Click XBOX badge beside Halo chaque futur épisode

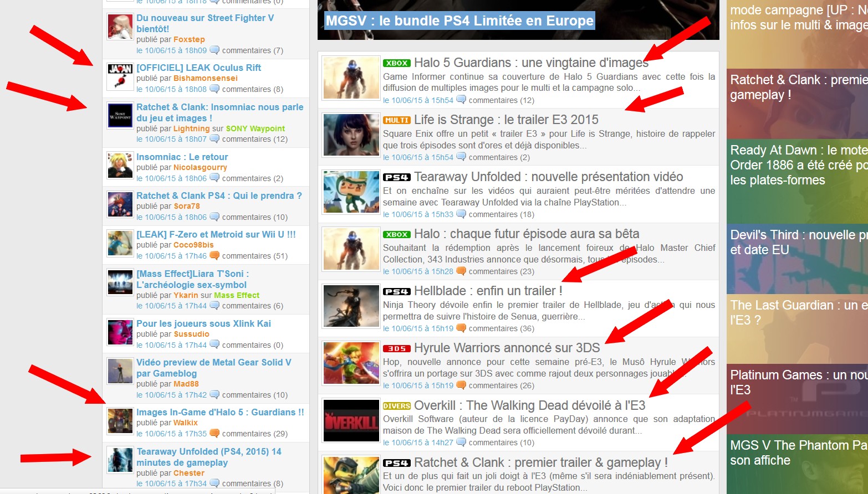396,234
